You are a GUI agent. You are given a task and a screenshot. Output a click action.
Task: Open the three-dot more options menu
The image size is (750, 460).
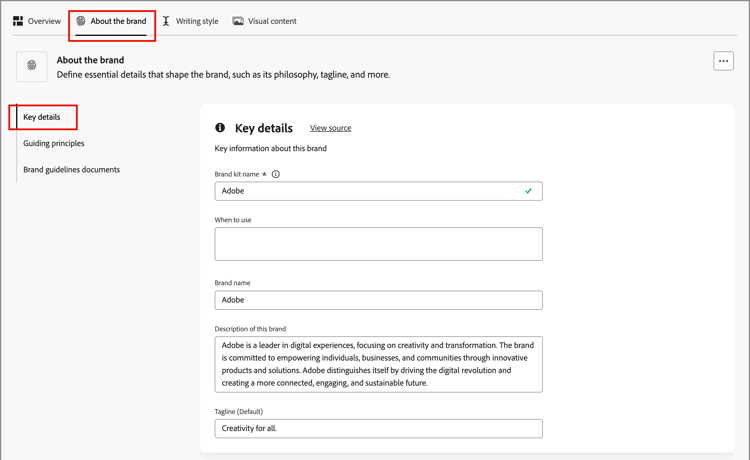coord(723,61)
